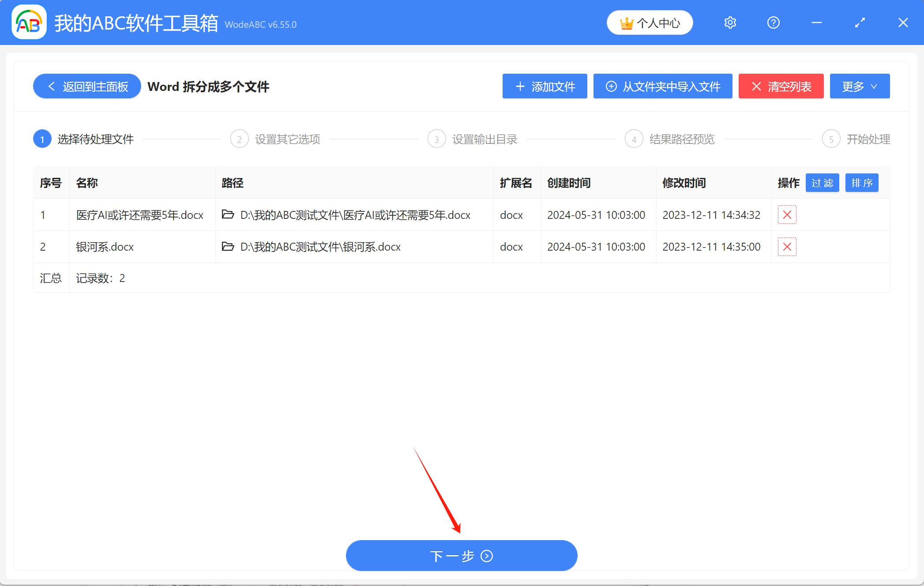Open the 过滤 filter option

(822, 183)
